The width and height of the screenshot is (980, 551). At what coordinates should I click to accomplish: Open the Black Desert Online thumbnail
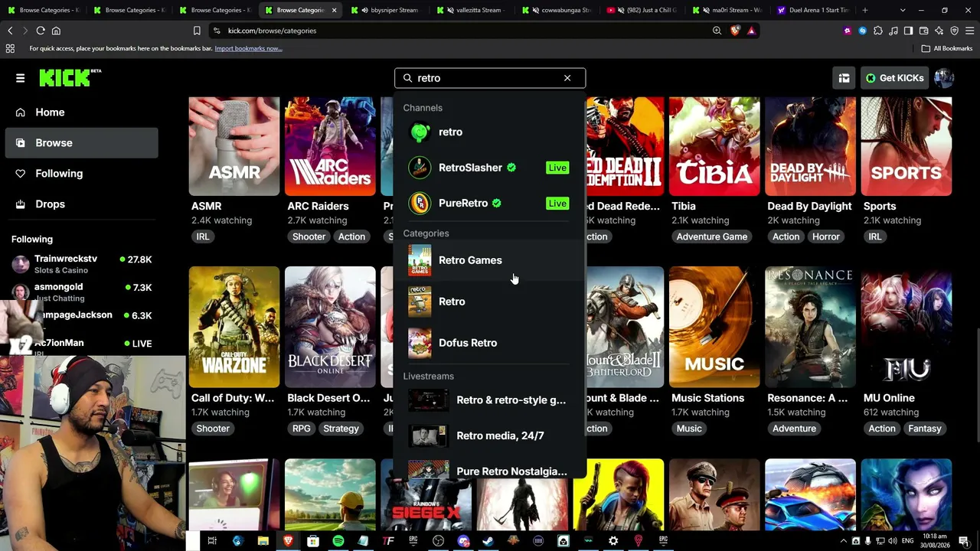[x=330, y=327]
